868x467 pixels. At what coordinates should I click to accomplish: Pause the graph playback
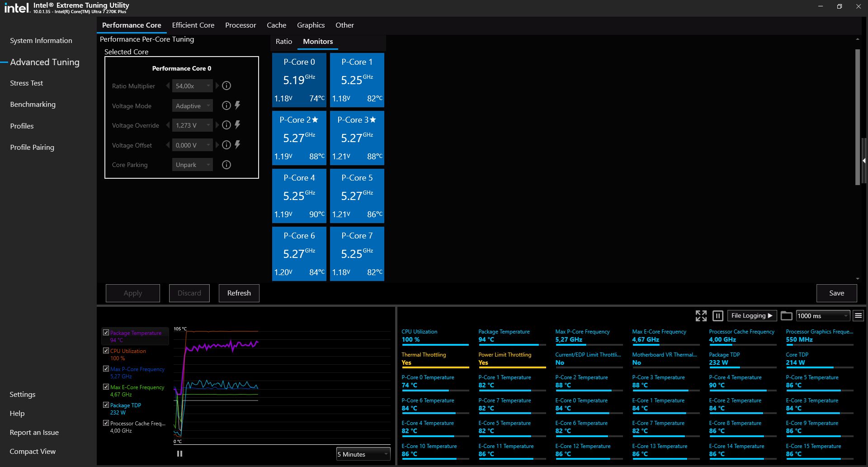[179, 453]
